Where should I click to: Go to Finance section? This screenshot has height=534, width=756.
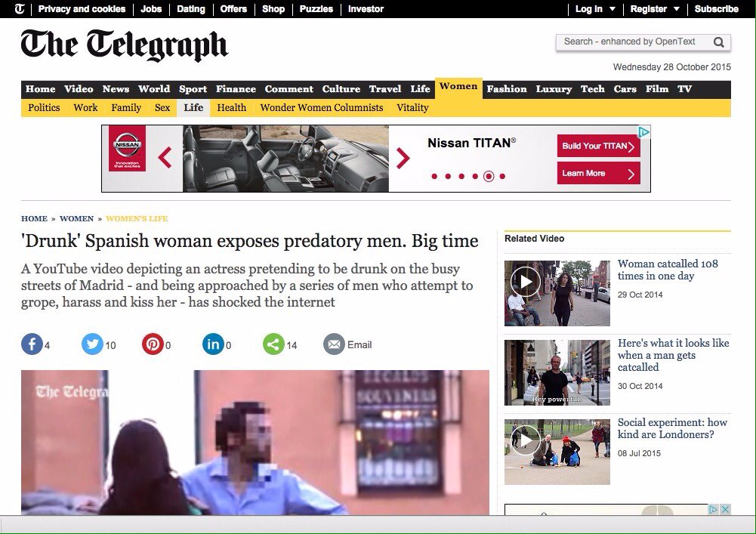pyautogui.click(x=236, y=89)
